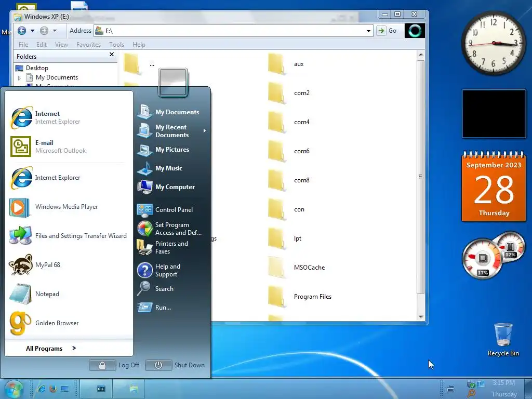Expand My Recent Documents submenu
Image resolution: width=532 pixels, height=399 pixels.
coord(205,130)
